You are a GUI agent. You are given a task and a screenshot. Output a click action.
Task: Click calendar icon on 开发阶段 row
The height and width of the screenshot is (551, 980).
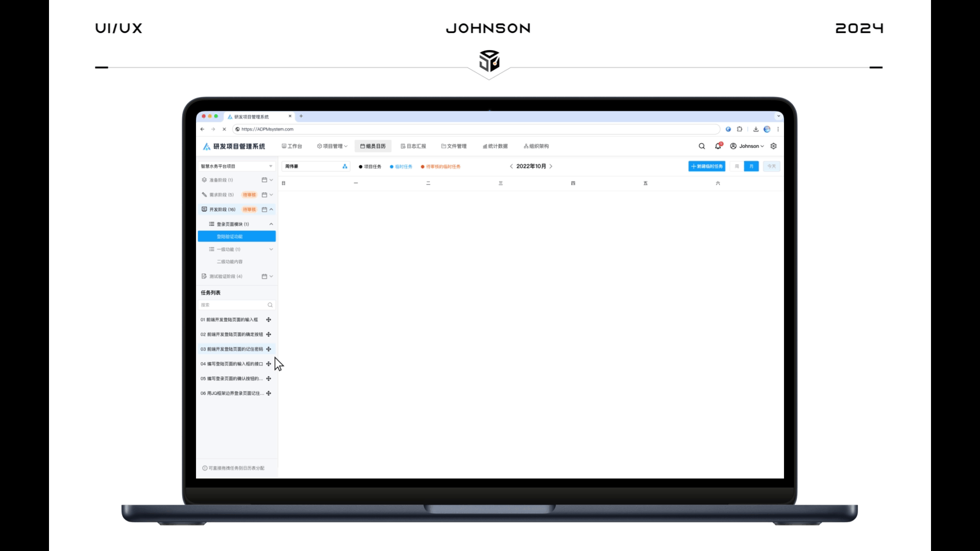click(x=264, y=210)
